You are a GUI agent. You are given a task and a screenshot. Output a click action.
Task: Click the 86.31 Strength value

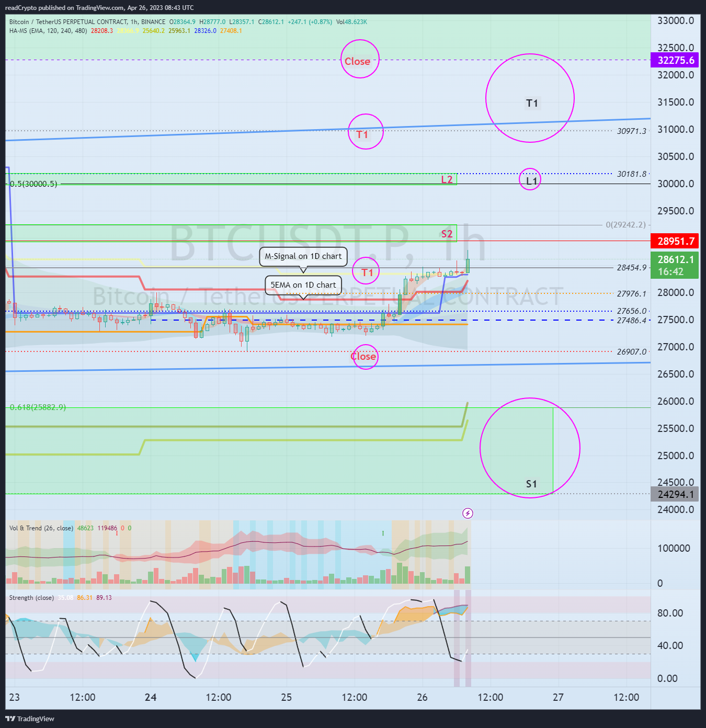(85, 598)
